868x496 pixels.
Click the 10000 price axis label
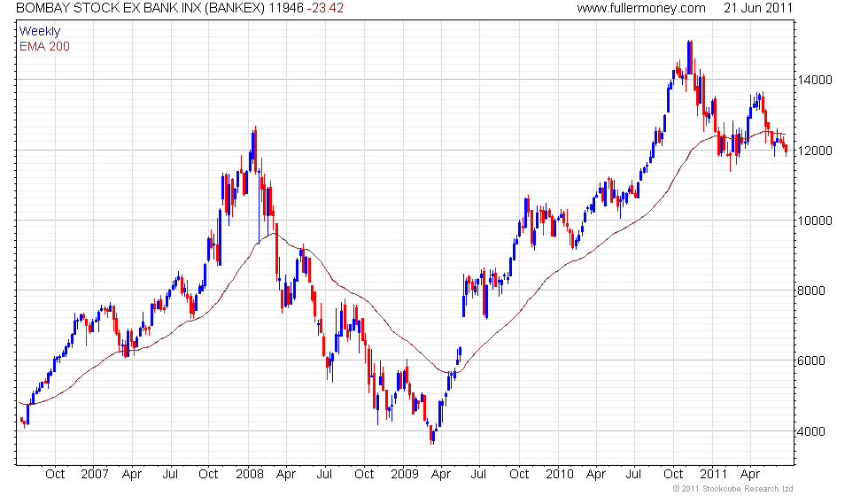tap(814, 221)
